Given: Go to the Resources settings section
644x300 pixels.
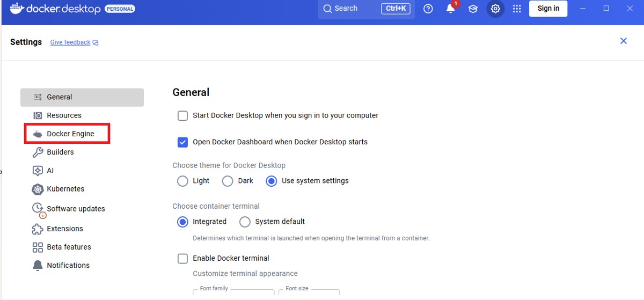Looking at the screenshot, I should [64, 115].
